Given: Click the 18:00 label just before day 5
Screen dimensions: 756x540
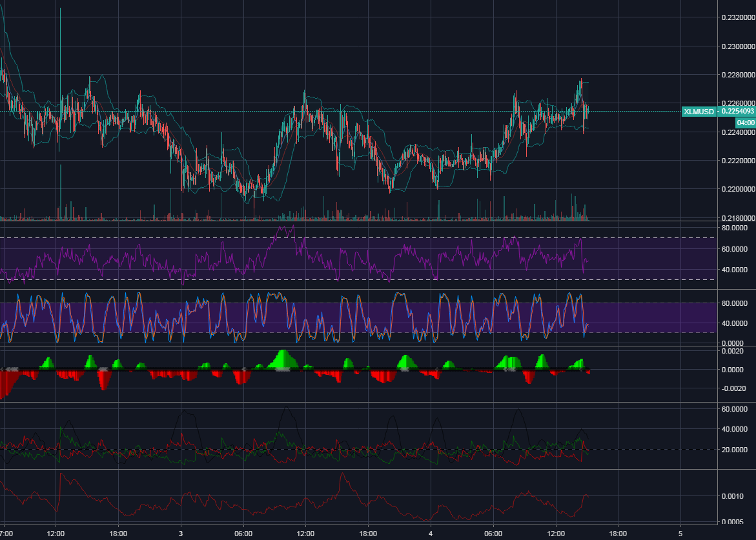Looking at the screenshot, I should 618,534.
